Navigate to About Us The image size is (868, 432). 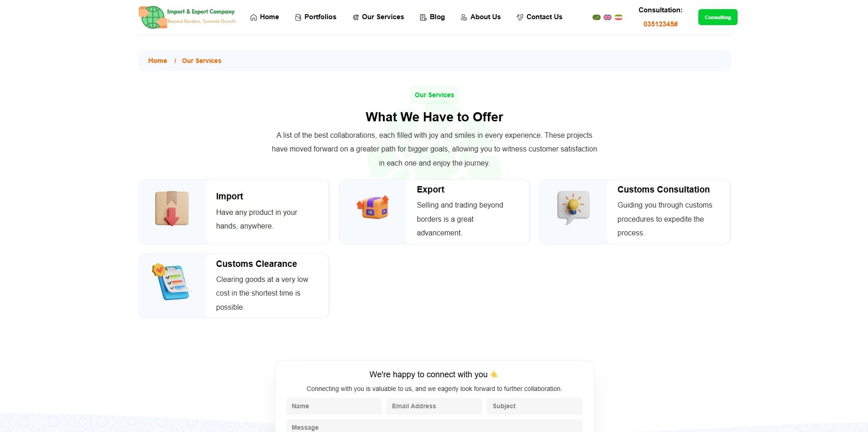(x=481, y=17)
